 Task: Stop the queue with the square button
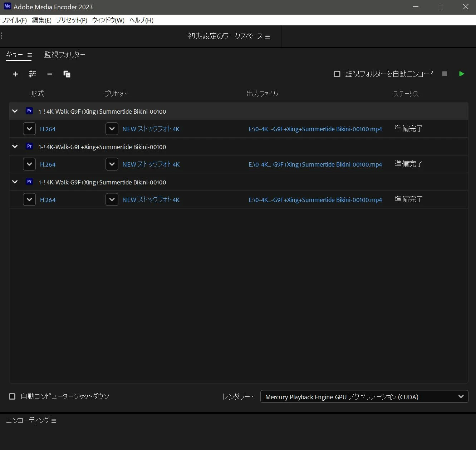(x=445, y=74)
